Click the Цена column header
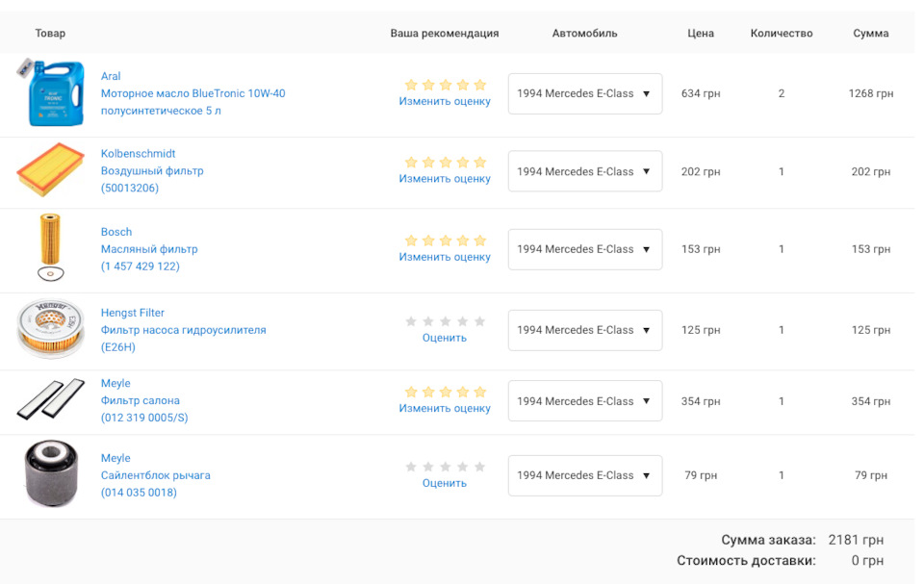Screen dimensions: 924x584 click(701, 33)
